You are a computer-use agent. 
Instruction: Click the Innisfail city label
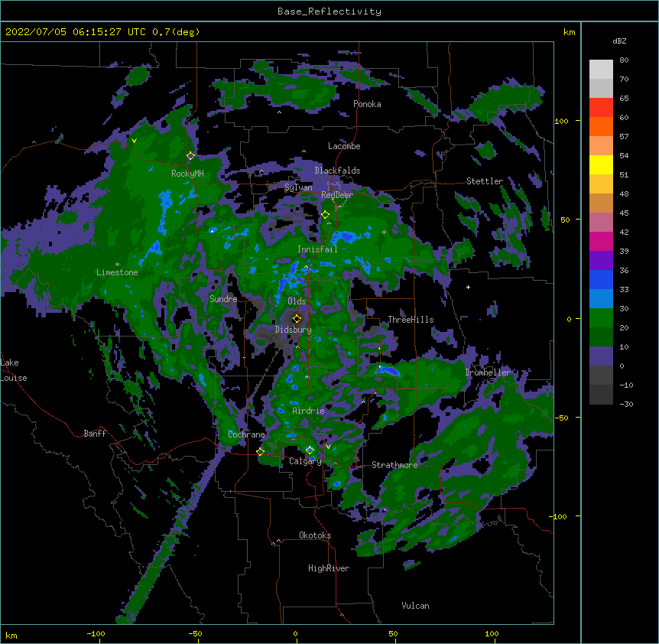(317, 249)
